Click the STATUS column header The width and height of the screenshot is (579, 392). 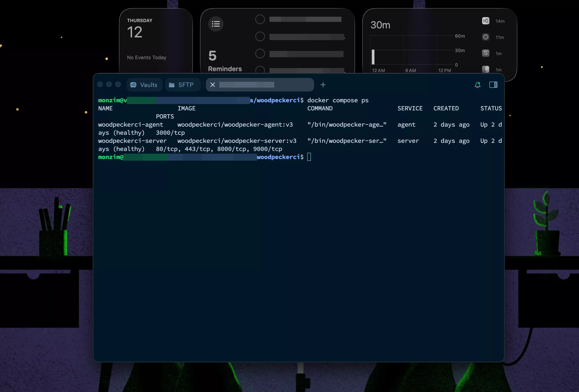click(x=491, y=108)
